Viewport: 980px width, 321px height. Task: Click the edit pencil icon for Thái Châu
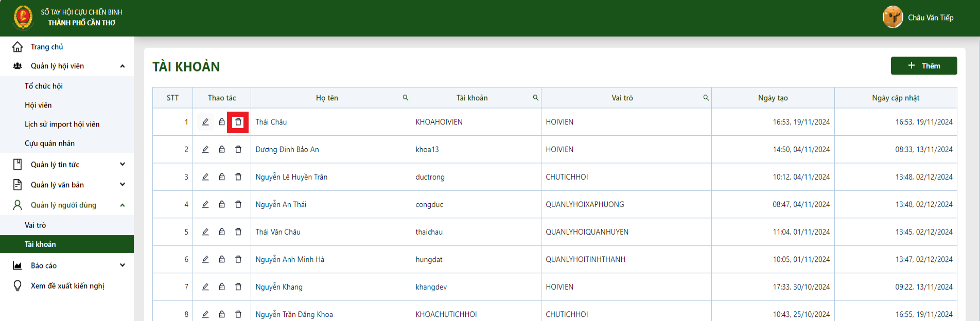click(x=205, y=122)
